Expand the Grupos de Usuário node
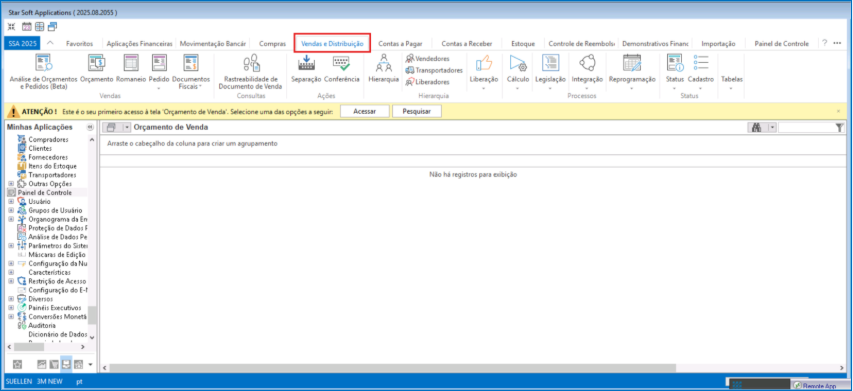853x391 pixels. click(x=11, y=210)
